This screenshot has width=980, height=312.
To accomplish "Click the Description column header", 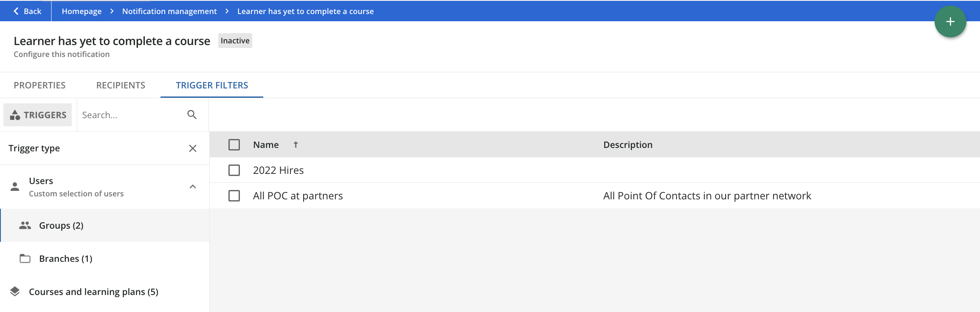I will point(628,145).
